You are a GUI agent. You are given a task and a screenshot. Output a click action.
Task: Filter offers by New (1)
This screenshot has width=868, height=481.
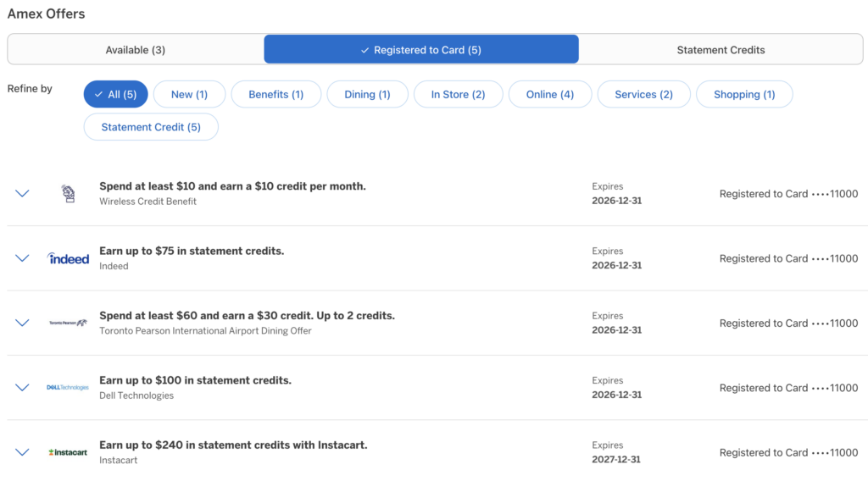[189, 95]
